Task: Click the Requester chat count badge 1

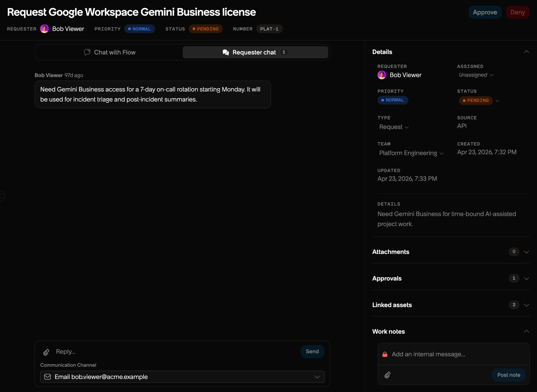Action: (284, 52)
